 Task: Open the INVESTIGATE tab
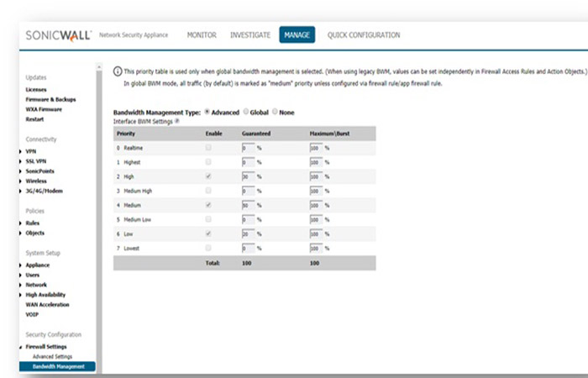[x=250, y=35]
